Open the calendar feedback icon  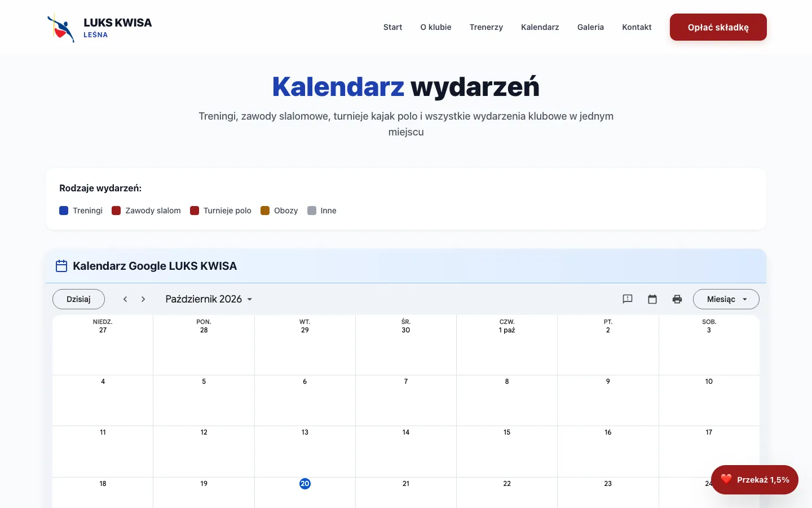[x=628, y=299]
